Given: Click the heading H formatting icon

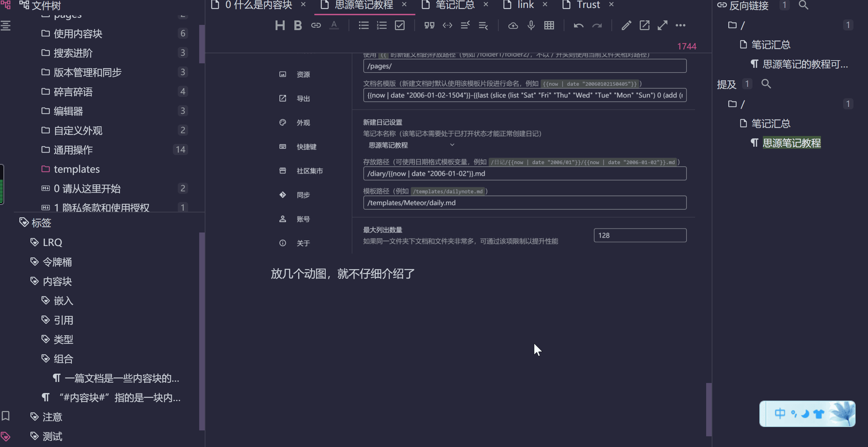Looking at the screenshot, I should [x=279, y=25].
